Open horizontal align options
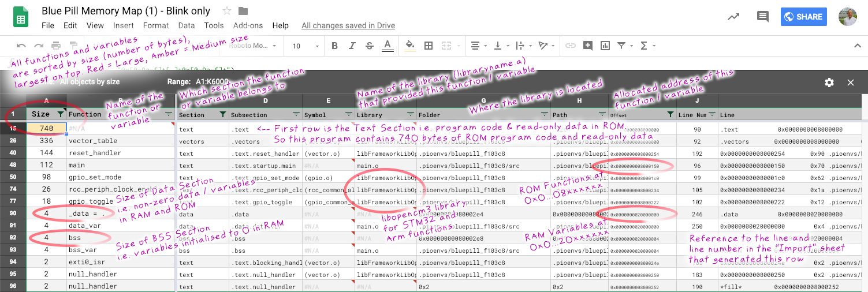This screenshot has height=292, width=868. click(x=478, y=46)
